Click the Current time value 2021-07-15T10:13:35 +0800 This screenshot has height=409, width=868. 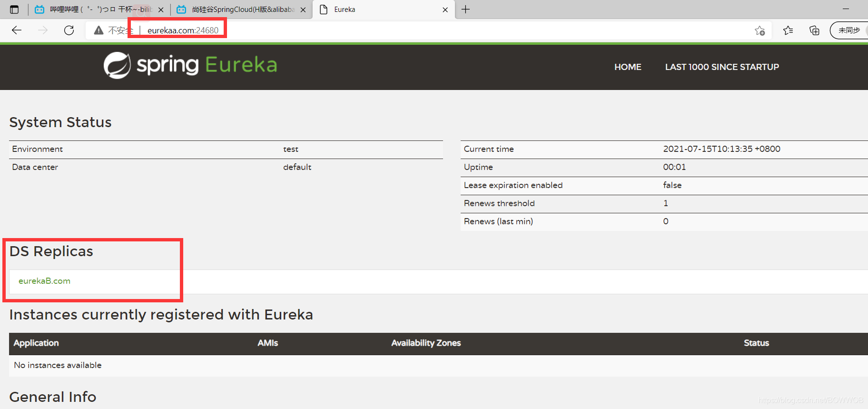click(721, 149)
